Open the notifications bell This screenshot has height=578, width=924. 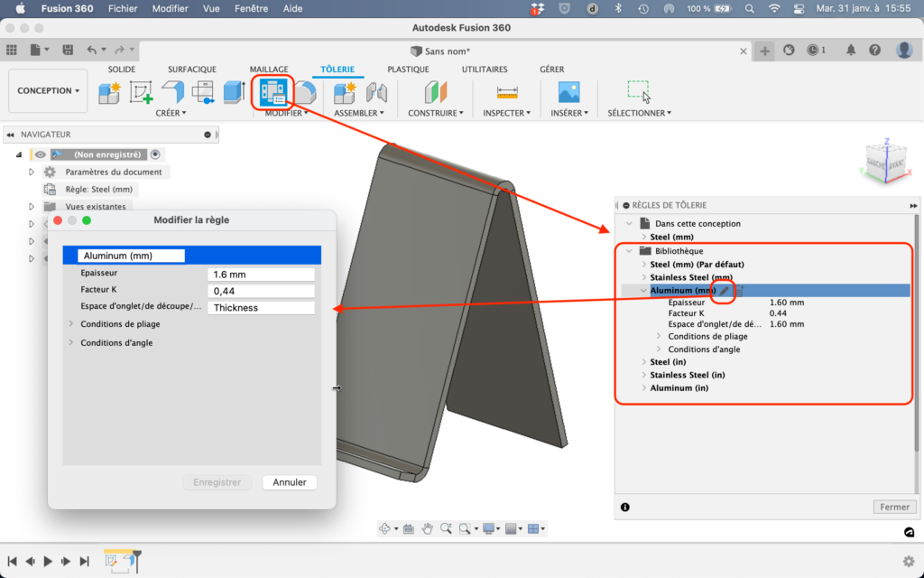[x=851, y=51]
